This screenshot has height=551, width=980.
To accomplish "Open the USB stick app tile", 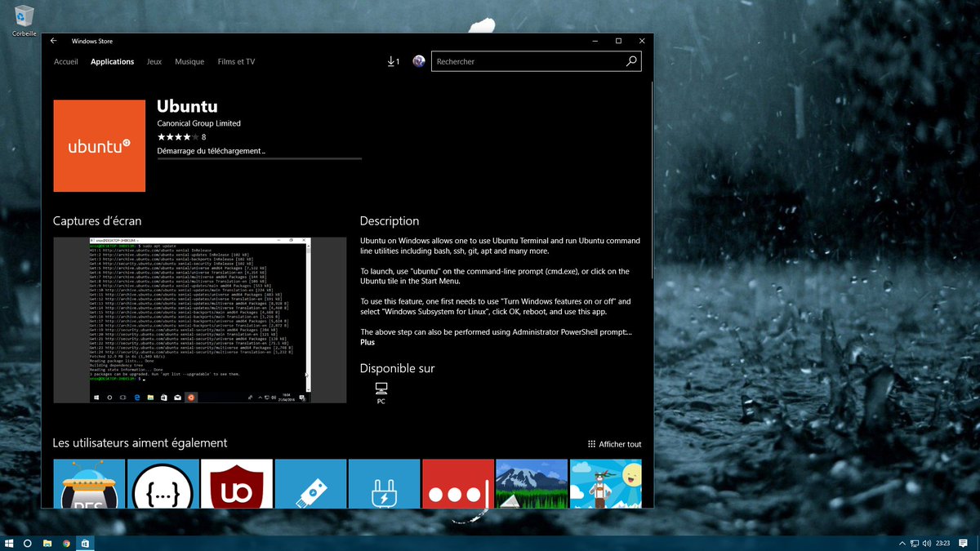I will [x=310, y=483].
